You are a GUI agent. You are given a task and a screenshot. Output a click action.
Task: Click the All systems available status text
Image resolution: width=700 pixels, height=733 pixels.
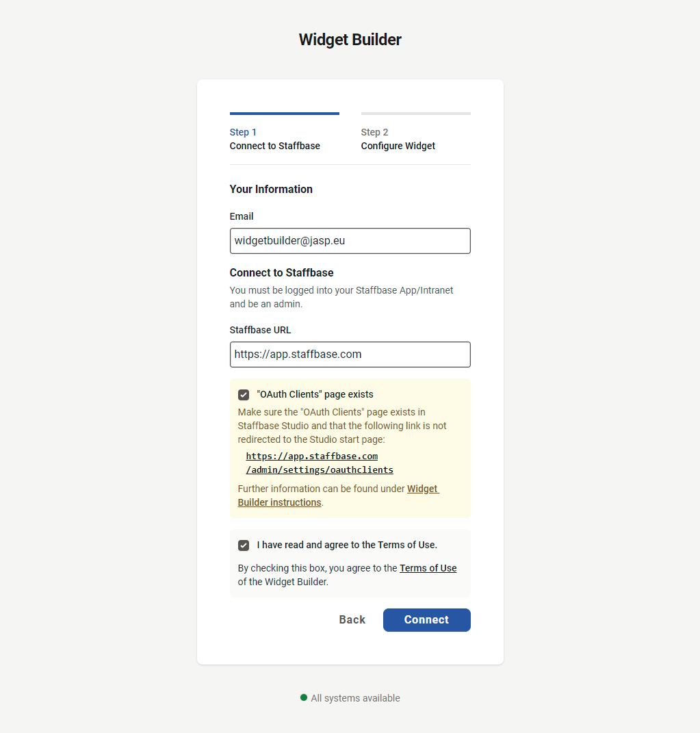pyautogui.click(x=355, y=697)
